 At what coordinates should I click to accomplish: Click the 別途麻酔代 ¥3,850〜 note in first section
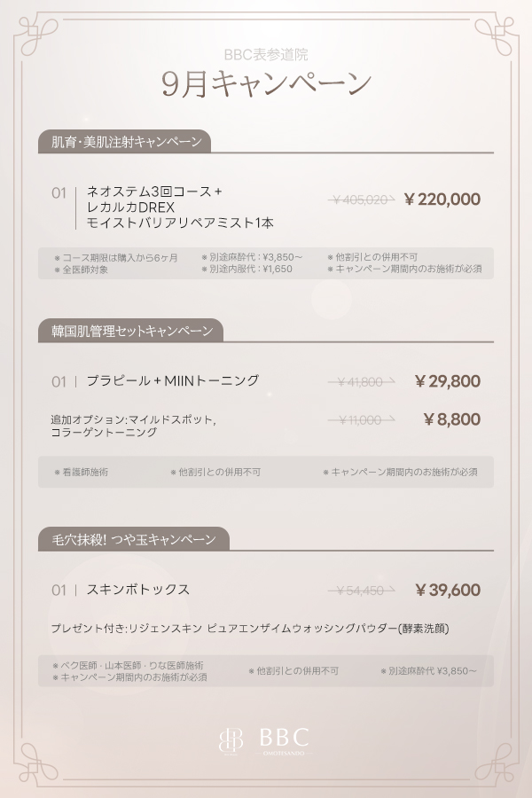pyautogui.click(x=252, y=257)
